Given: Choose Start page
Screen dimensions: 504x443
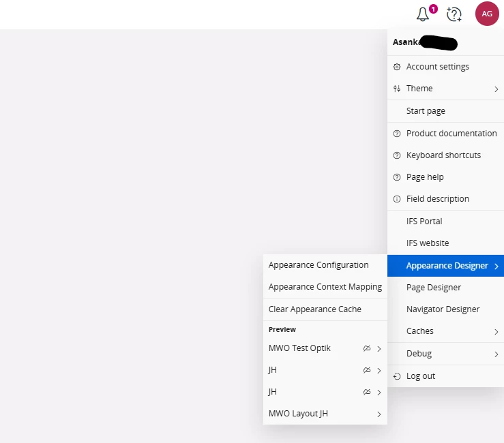Looking at the screenshot, I should coord(445,111).
